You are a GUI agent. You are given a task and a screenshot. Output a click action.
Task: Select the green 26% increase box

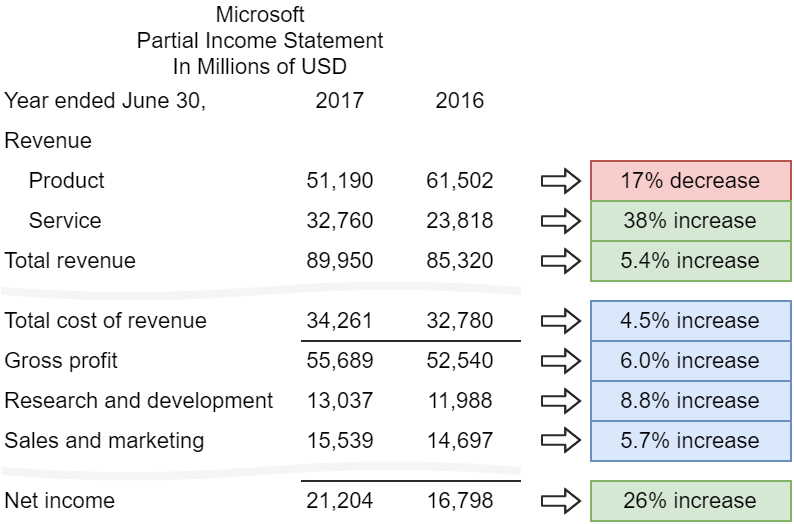tap(688, 501)
